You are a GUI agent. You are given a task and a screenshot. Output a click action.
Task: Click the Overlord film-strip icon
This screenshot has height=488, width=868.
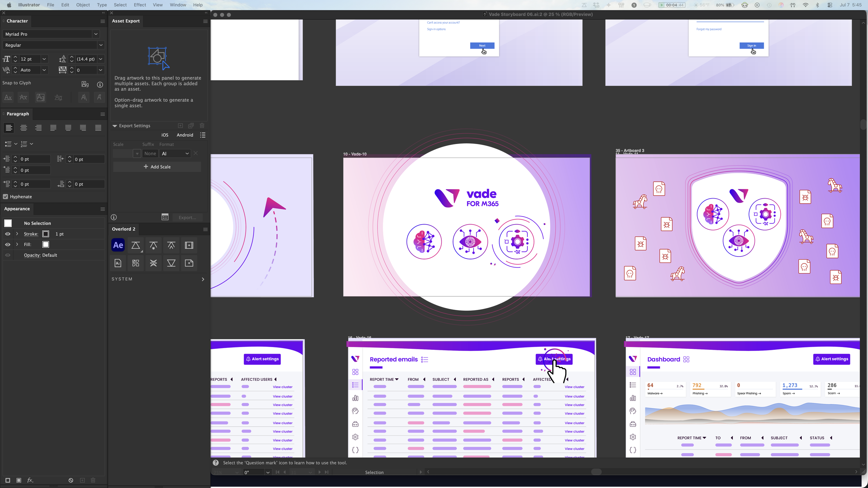[x=189, y=245]
